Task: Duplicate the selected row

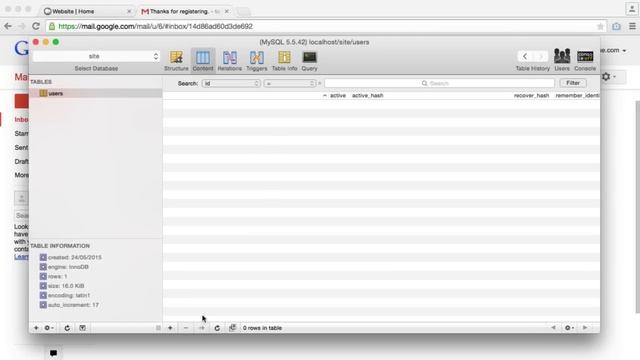Action: click(x=201, y=328)
